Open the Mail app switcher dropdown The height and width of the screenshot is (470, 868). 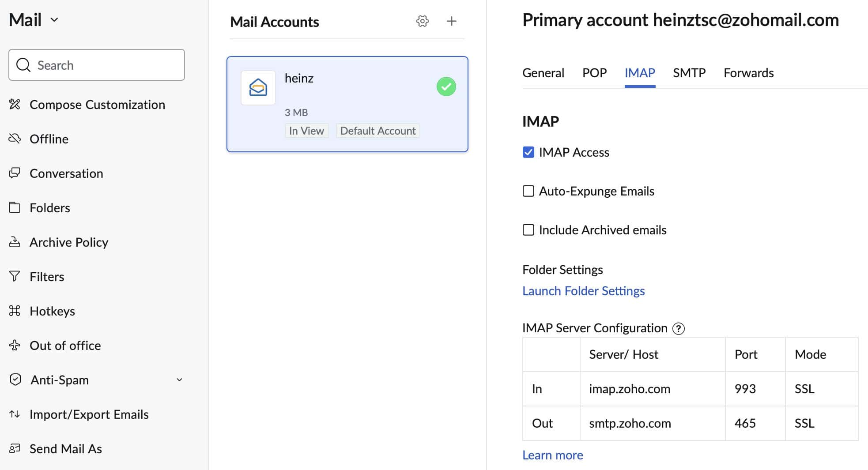54,19
